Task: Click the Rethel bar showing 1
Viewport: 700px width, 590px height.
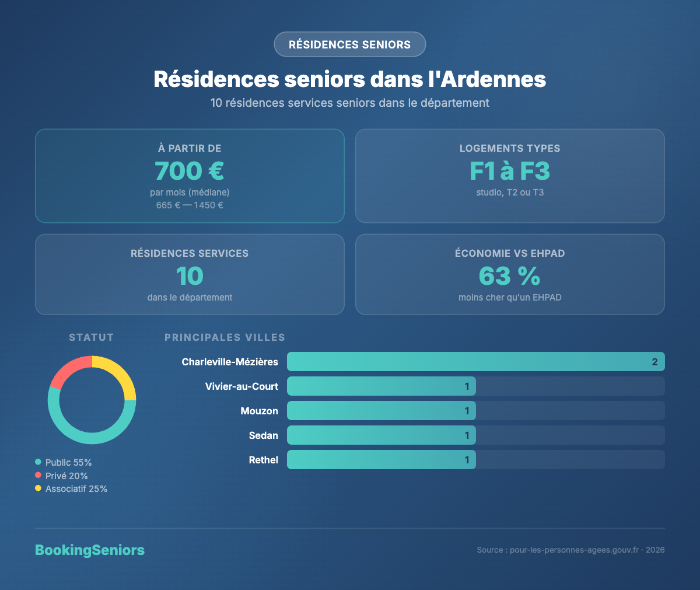Action: 381,459
